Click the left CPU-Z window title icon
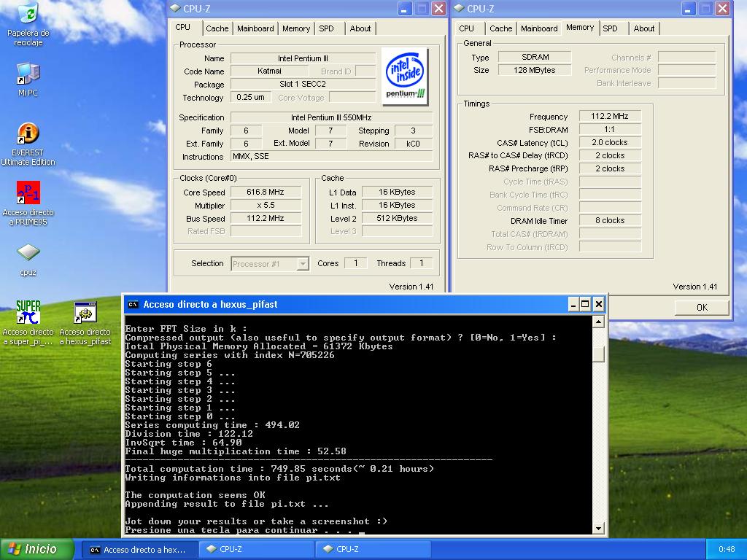This screenshot has width=747, height=560. pos(175,9)
